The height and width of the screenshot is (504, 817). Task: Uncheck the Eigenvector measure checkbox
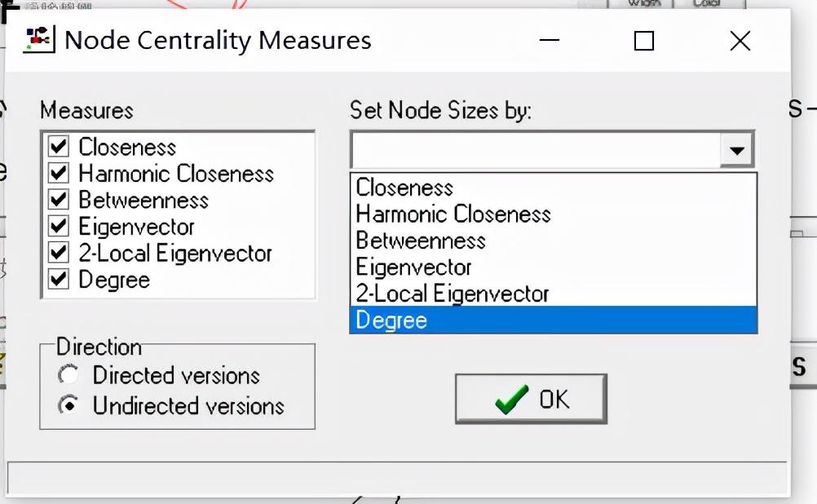point(59,227)
